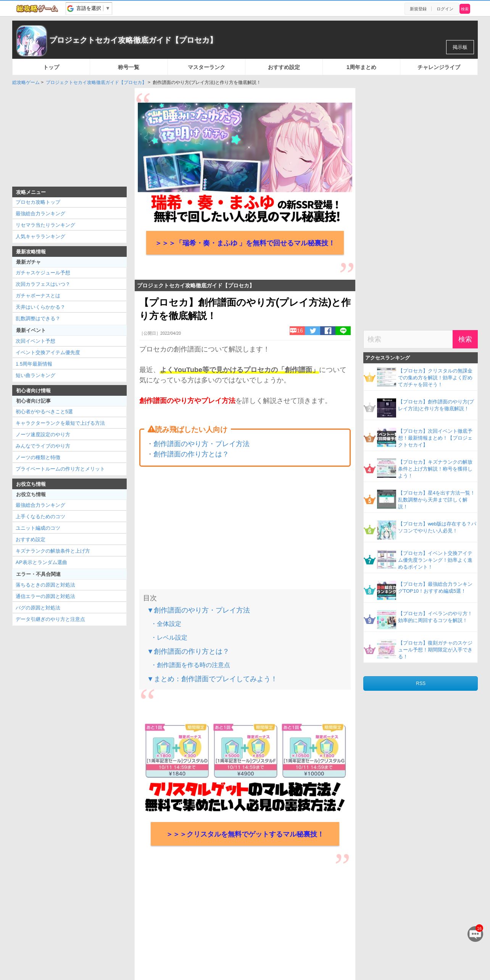This screenshot has height=980, width=490.
Task: Open 通信エラーの原因と対処法 in left menu
Action: (69, 596)
